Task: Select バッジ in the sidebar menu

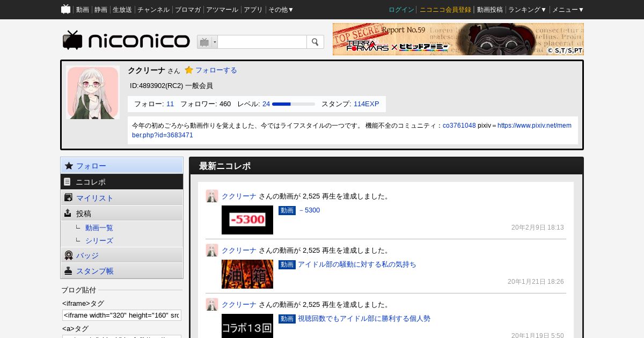Action: point(122,255)
